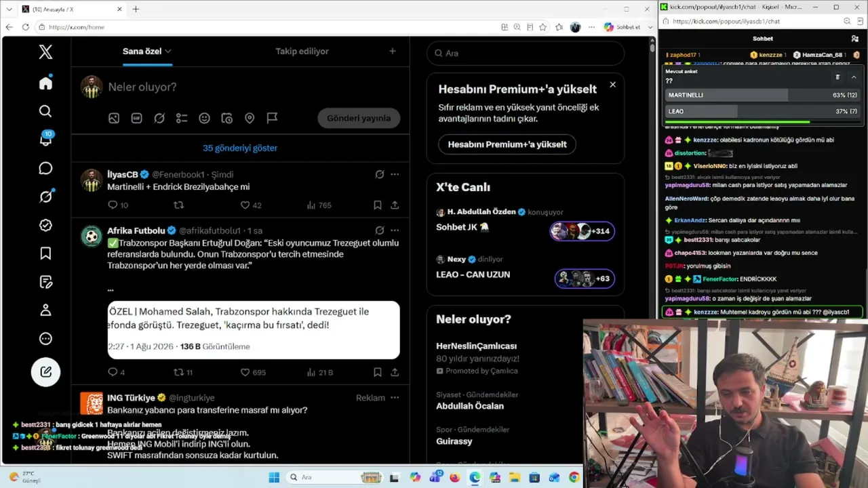Join the LEAO - CAN UZUN live space
The height and width of the screenshot is (488, 868).
coord(473,274)
